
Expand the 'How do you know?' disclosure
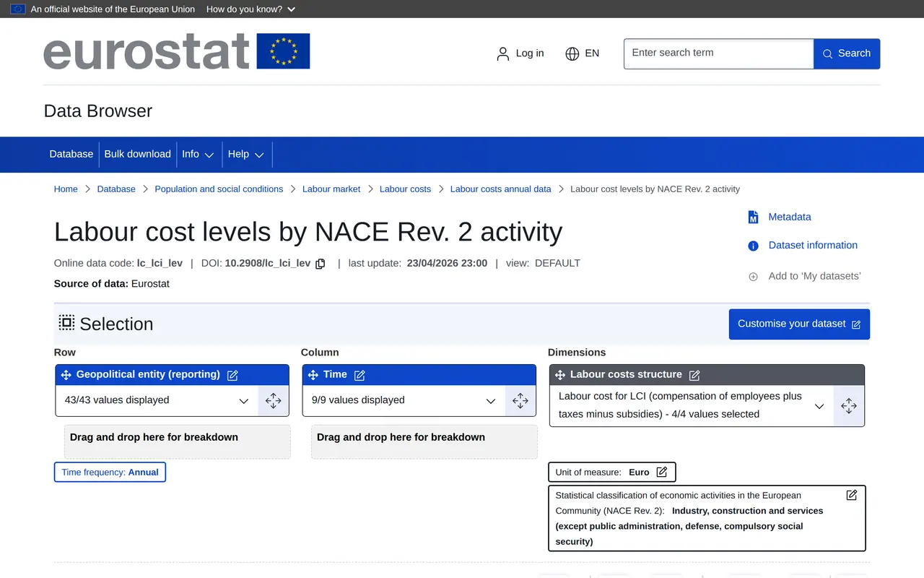[250, 9]
